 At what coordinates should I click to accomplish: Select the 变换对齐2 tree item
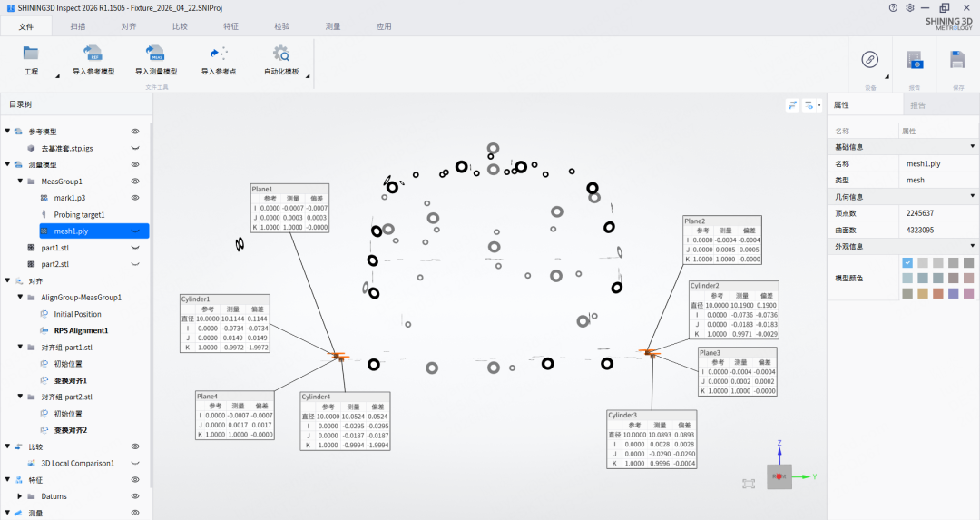coord(71,430)
